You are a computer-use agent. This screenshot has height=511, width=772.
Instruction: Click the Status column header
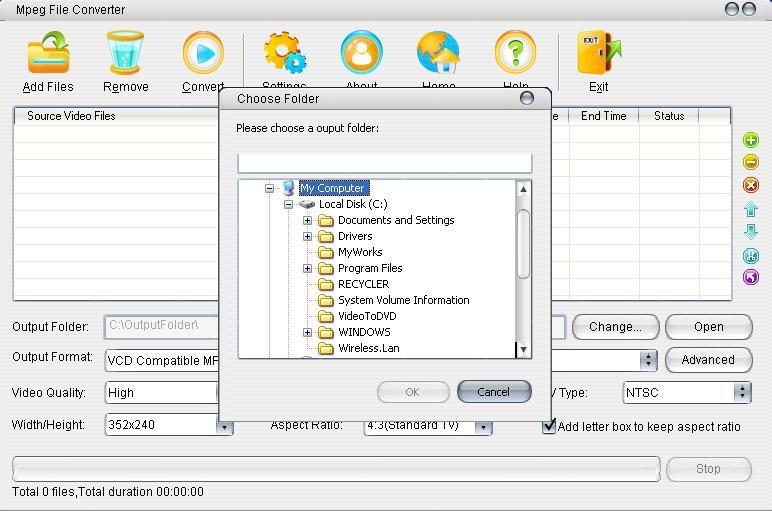coord(669,116)
